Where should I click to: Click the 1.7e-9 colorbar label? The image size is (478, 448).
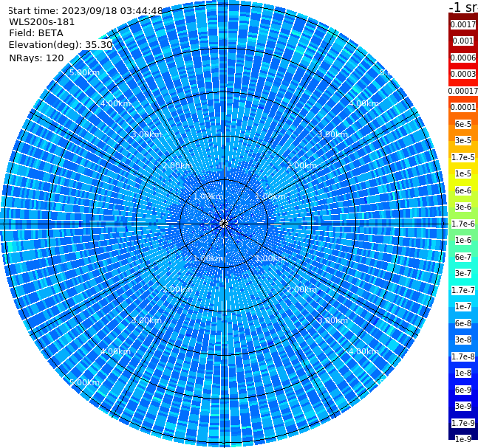pyautogui.click(x=463, y=423)
